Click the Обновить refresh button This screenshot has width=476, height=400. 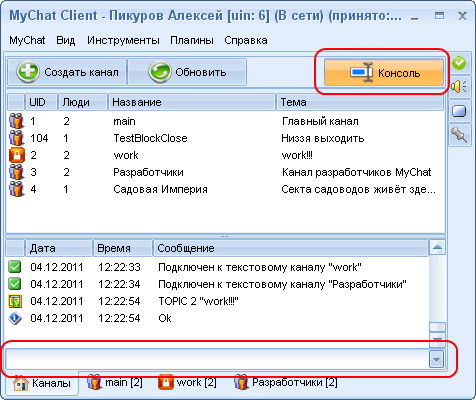pos(187,72)
